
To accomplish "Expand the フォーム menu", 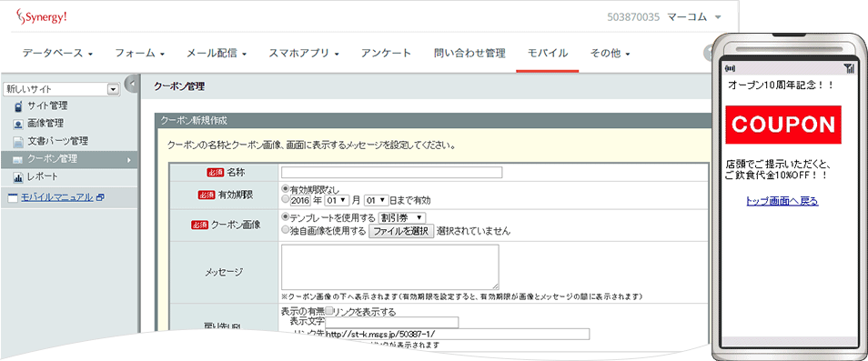I will (x=140, y=54).
